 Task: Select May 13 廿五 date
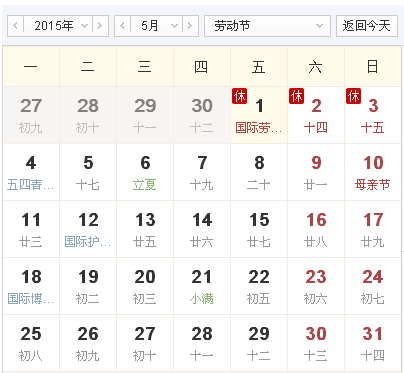[x=145, y=229]
